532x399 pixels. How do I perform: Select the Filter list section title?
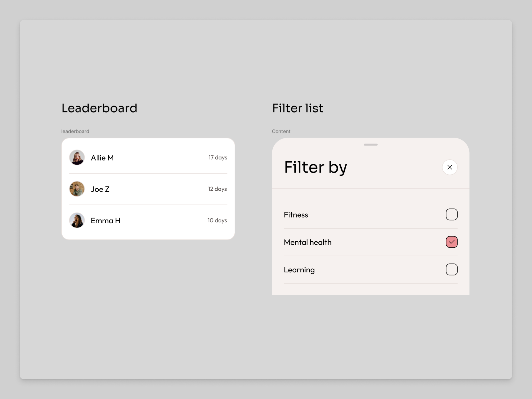coord(298,108)
